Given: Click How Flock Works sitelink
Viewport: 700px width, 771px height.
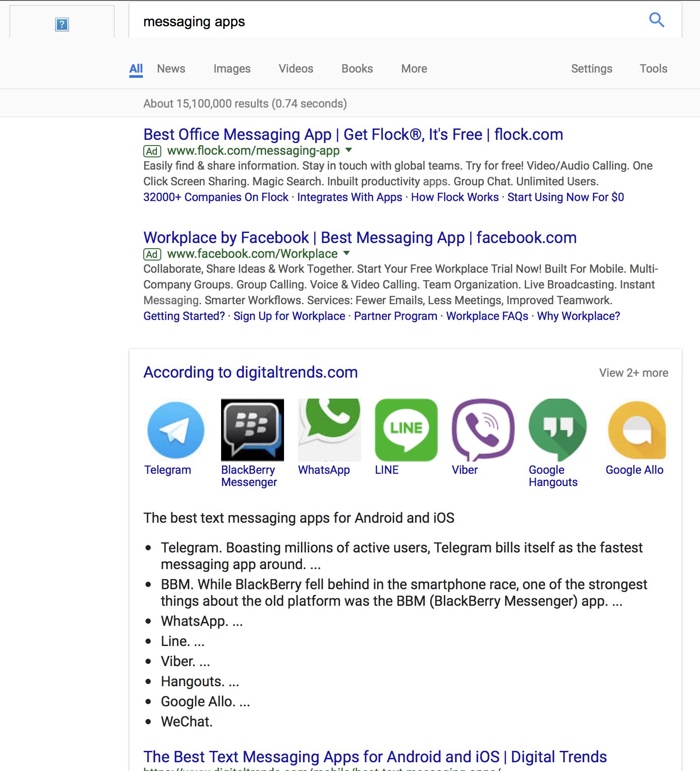Looking at the screenshot, I should [454, 197].
